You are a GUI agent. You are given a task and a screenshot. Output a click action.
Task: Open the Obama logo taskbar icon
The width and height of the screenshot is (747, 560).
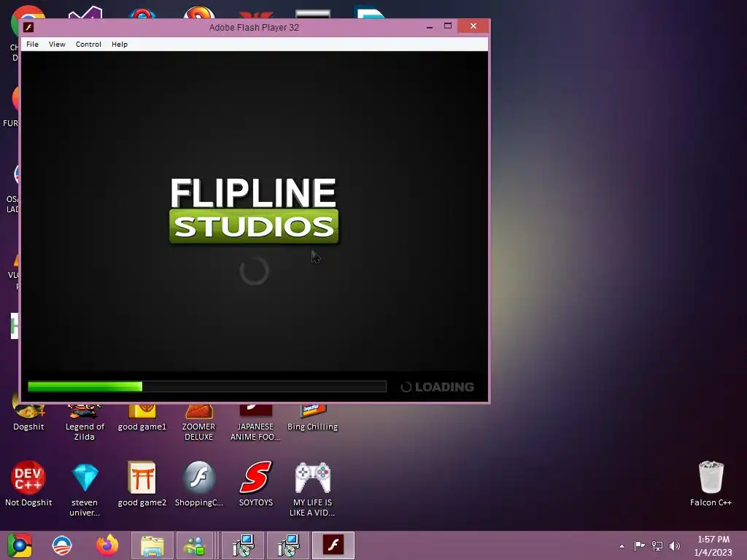(62, 545)
